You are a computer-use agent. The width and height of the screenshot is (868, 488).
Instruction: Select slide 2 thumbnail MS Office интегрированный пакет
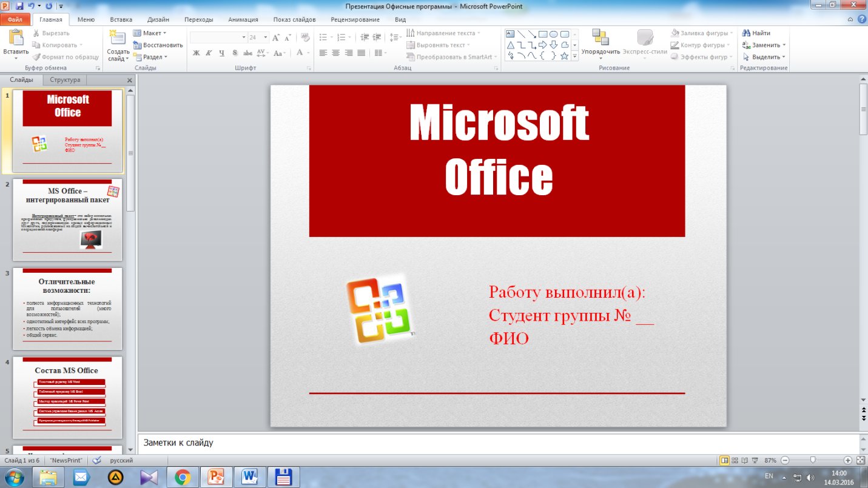pos(67,219)
